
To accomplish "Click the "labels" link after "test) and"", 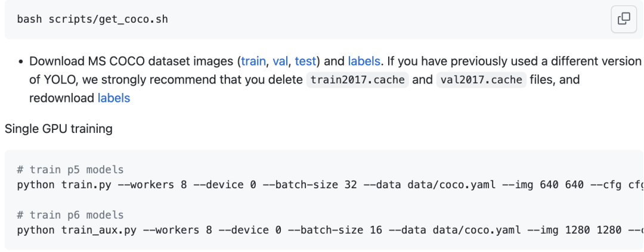I will coord(364,61).
